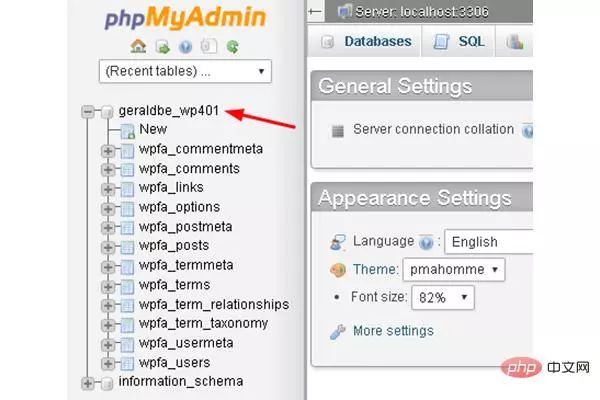Open phpMyAdmin documentation help icon
This screenshot has width=600, height=400.
coord(186,47)
